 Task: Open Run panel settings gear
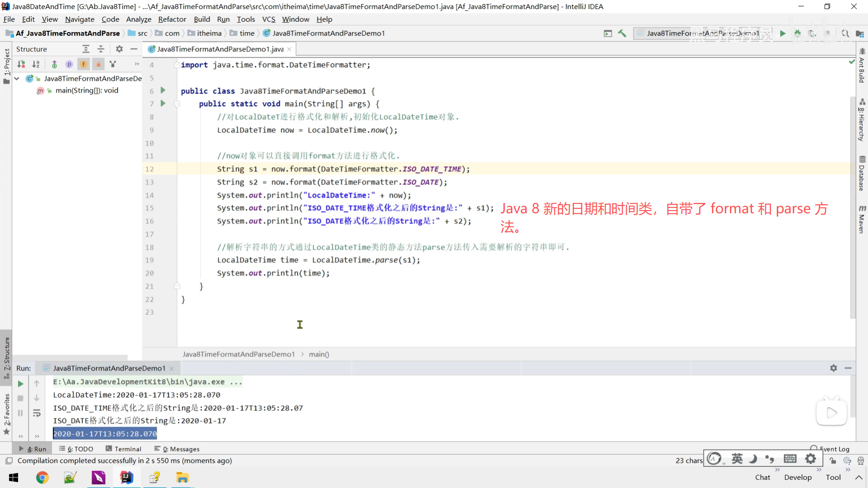[x=833, y=368]
